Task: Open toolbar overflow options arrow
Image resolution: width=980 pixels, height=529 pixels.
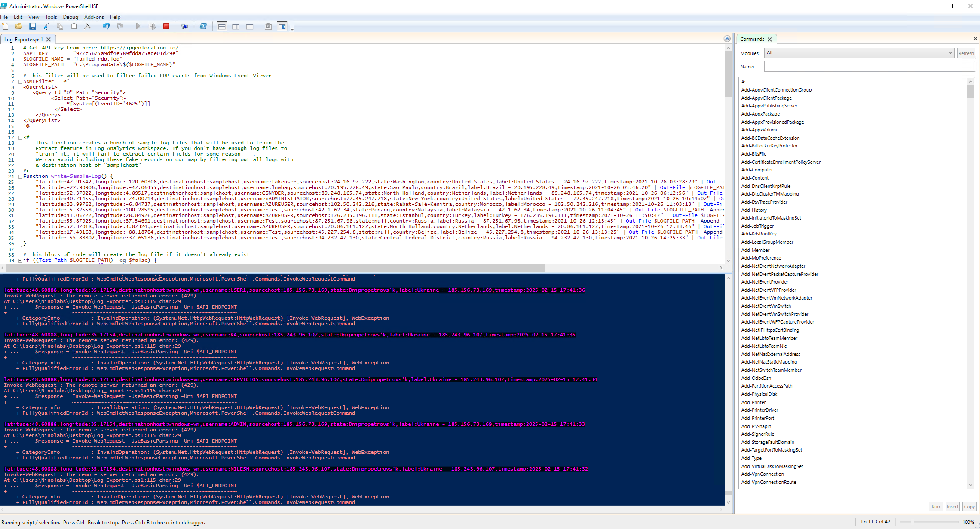Action: (292, 29)
